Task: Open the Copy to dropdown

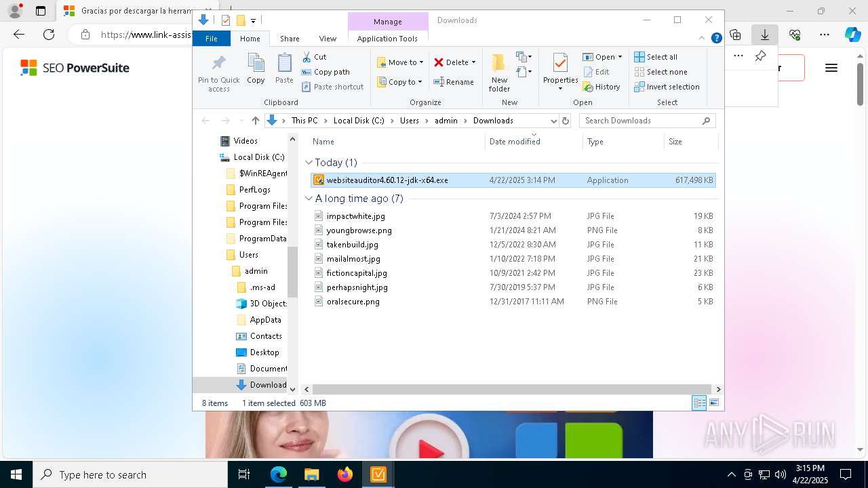Action: point(399,82)
